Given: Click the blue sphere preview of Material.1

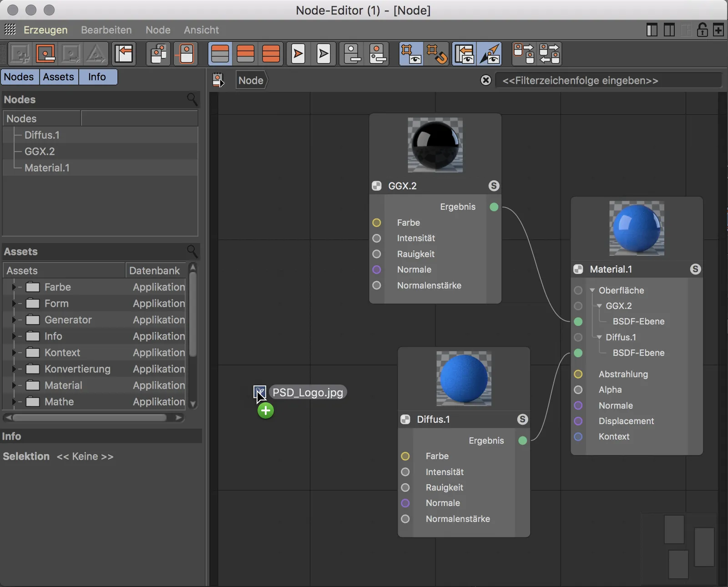Looking at the screenshot, I should click(x=637, y=228).
